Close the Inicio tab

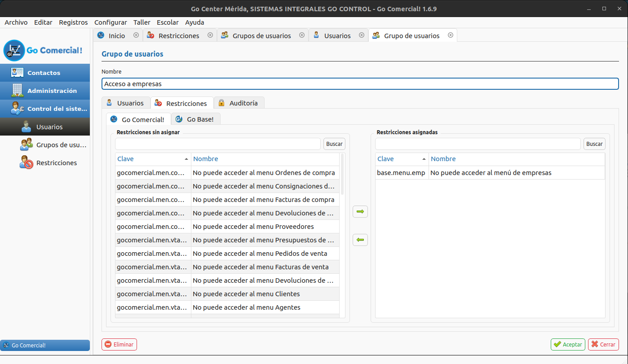(136, 35)
